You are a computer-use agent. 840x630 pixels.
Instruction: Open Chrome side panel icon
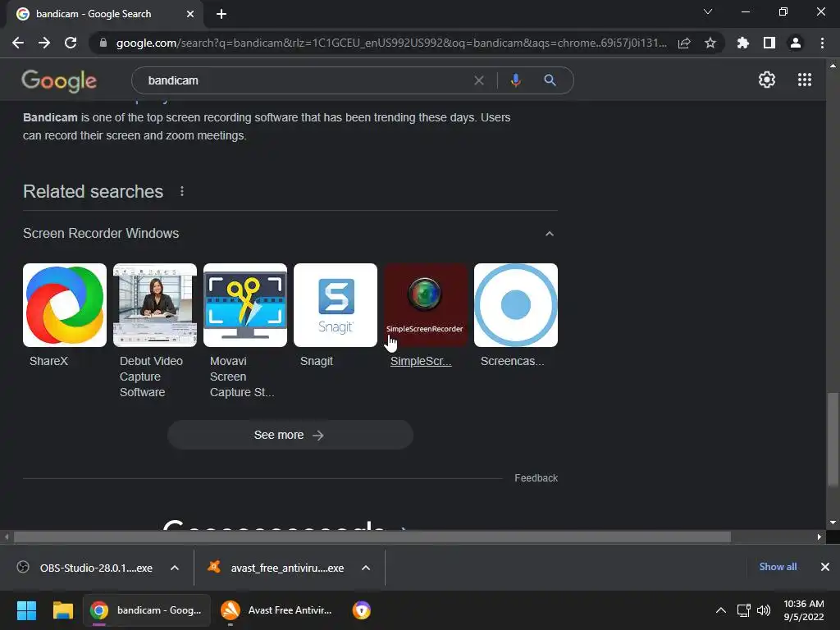point(769,43)
